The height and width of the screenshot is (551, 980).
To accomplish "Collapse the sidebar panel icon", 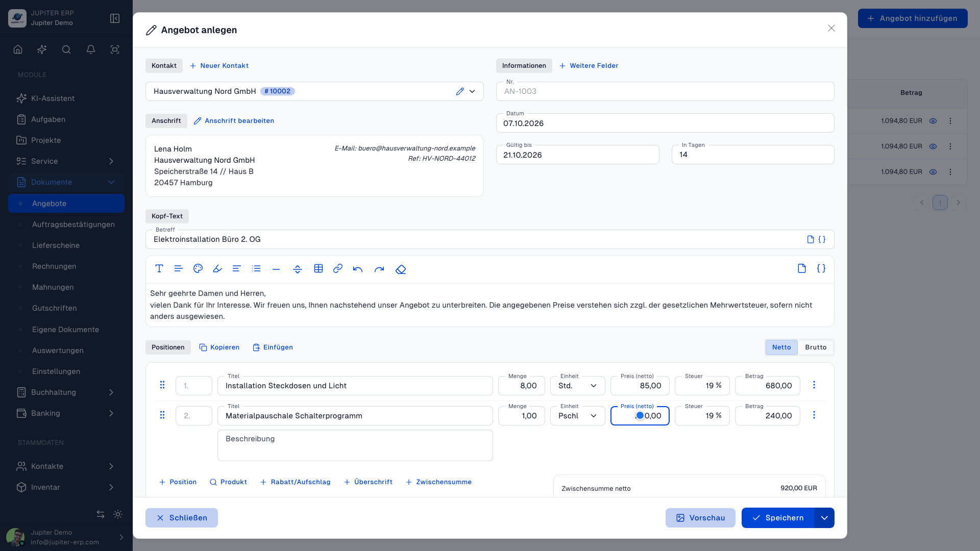I will [x=115, y=18].
